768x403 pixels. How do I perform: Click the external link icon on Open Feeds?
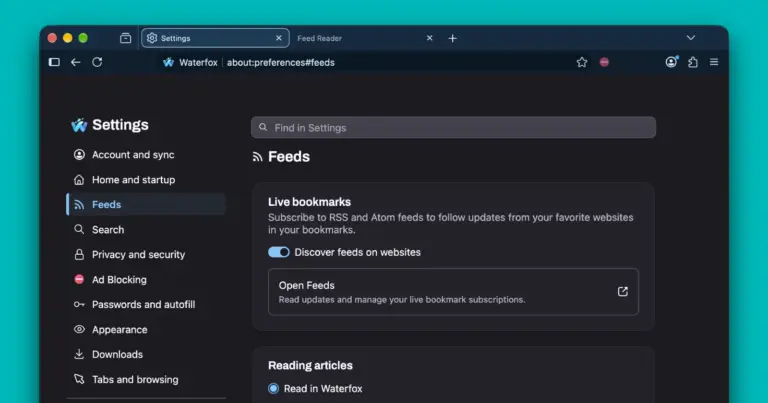tap(623, 291)
